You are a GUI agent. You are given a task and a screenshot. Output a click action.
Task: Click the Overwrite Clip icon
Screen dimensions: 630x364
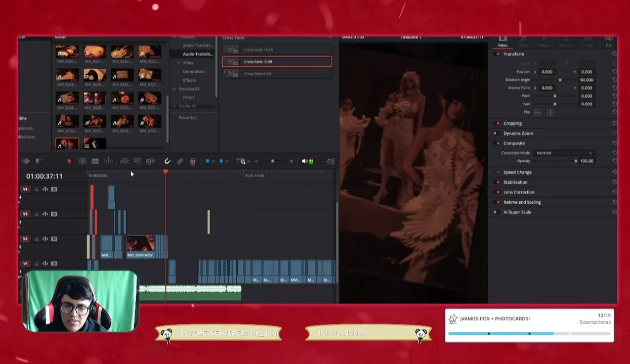pos(137,161)
